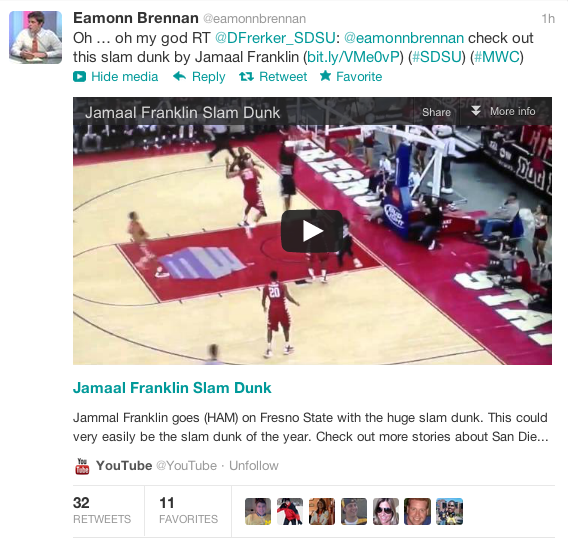Unfollow the YouTube account
568x551 pixels.
254,466
